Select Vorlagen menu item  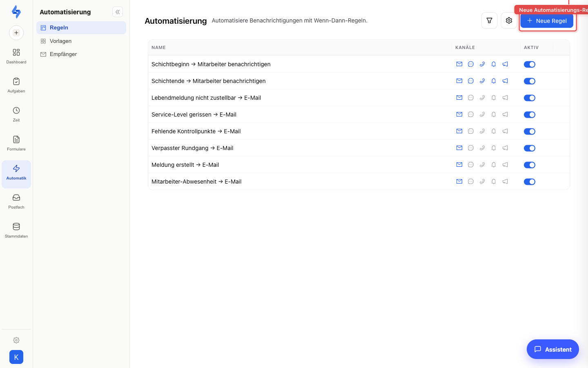click(x=81, y=41)
